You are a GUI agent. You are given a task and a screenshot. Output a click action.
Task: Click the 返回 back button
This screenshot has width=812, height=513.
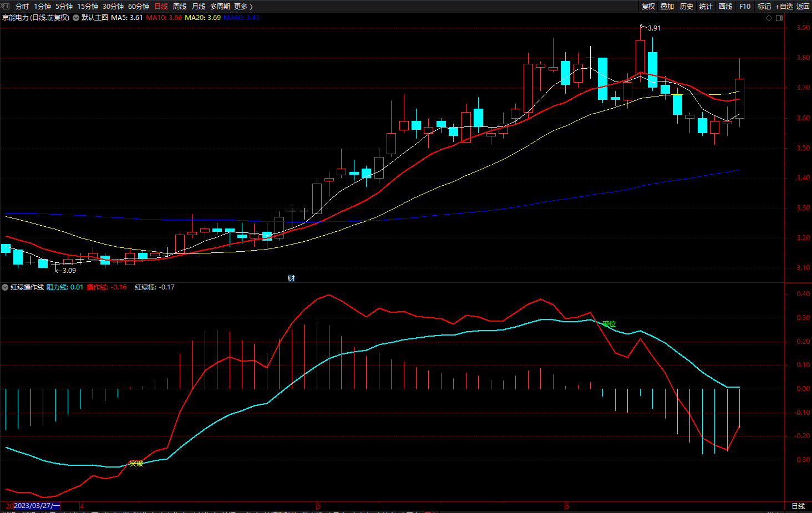click(x=803, y=7)
